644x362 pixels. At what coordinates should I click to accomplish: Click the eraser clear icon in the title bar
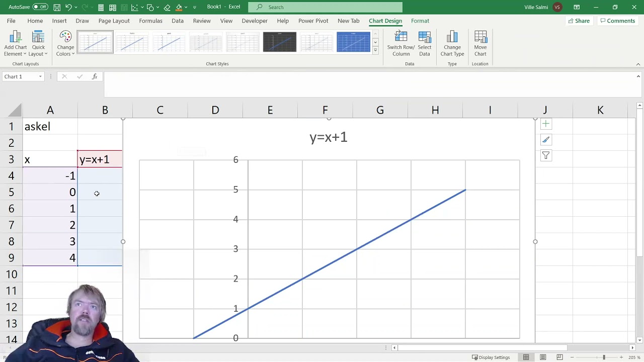pos(167,7)
